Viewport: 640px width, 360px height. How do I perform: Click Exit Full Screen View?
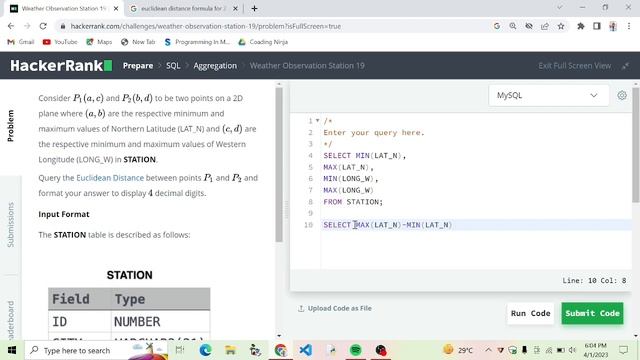[575, 66]
